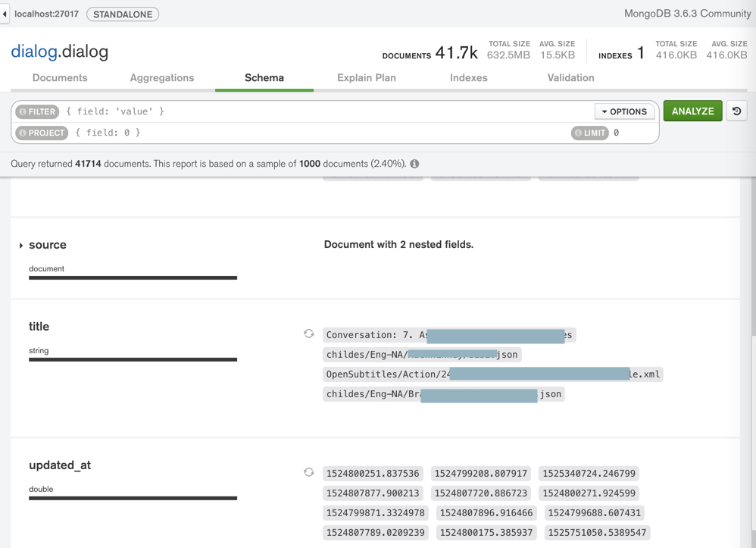Expand the source nested document field

(21, 246)
